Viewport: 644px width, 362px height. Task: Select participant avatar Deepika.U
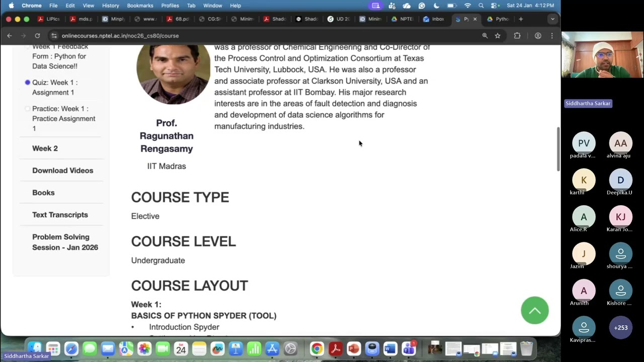(620, 180)
